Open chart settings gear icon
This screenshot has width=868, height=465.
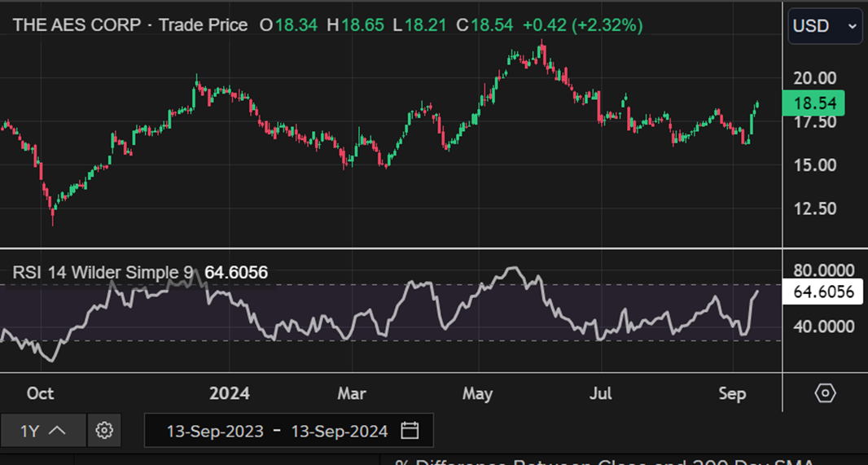(104, 430)
